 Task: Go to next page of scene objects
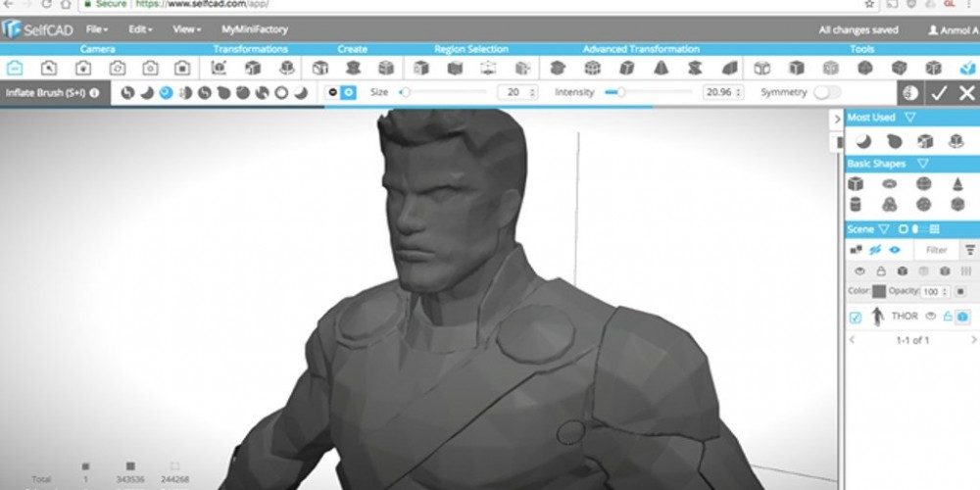click(973, 340)
